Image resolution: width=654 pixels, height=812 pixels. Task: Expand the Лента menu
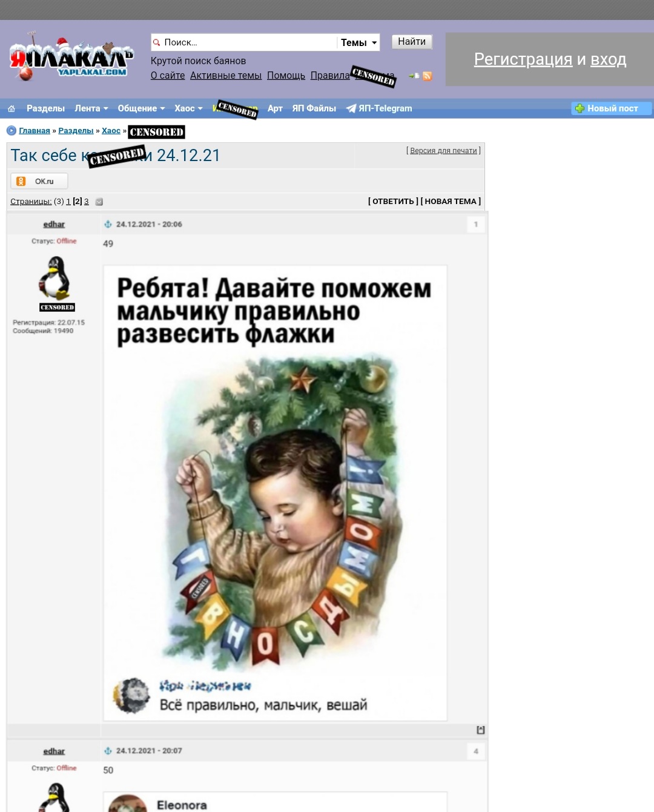coord(91,108)
